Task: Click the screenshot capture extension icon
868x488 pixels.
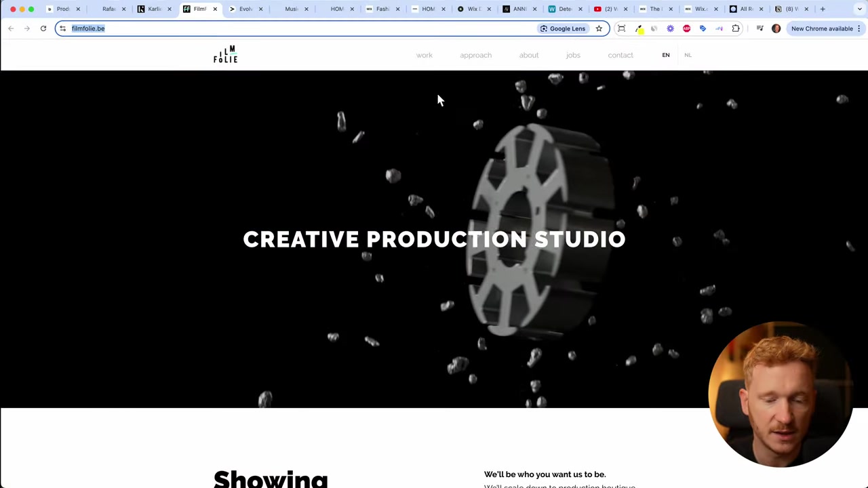Action: click(x=621, y=28)
